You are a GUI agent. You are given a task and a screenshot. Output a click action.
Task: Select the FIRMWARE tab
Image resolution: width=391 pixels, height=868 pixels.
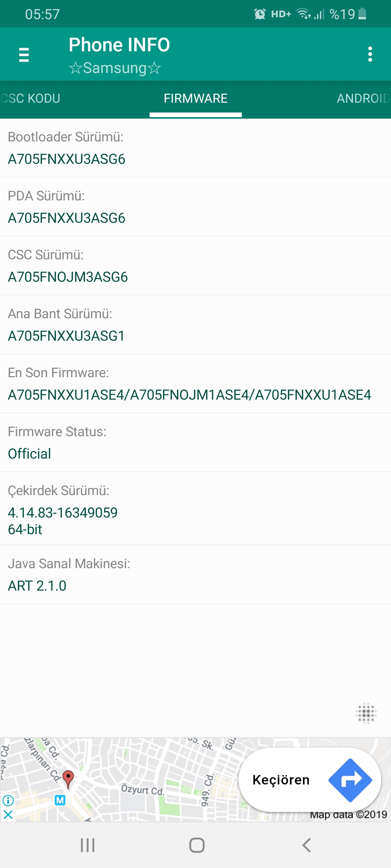(x=195, y=98)
